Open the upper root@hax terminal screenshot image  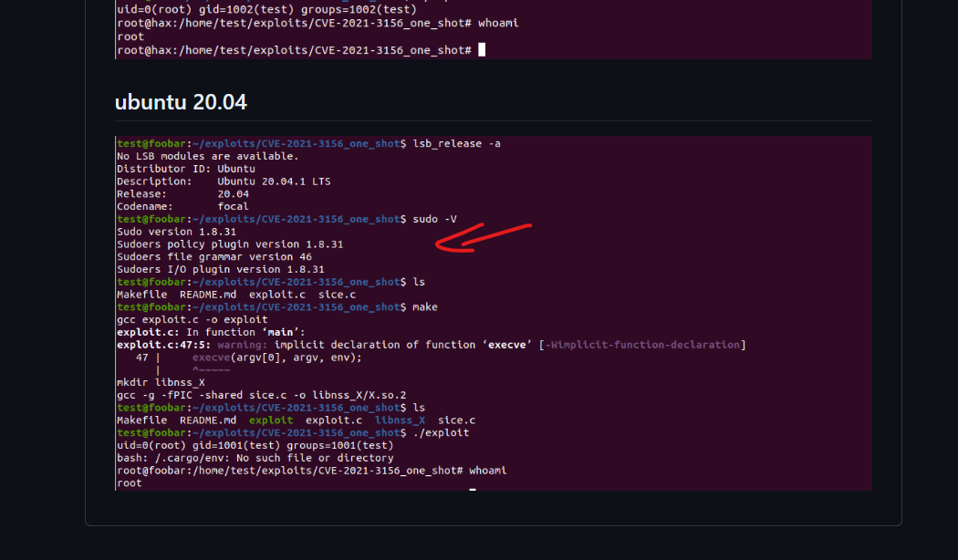[494, 29]
